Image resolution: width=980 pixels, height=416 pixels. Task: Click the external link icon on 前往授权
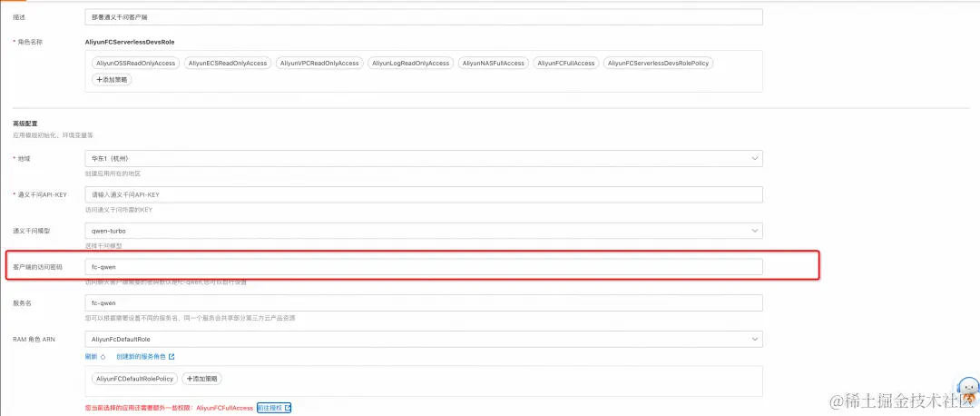point(288,407)
